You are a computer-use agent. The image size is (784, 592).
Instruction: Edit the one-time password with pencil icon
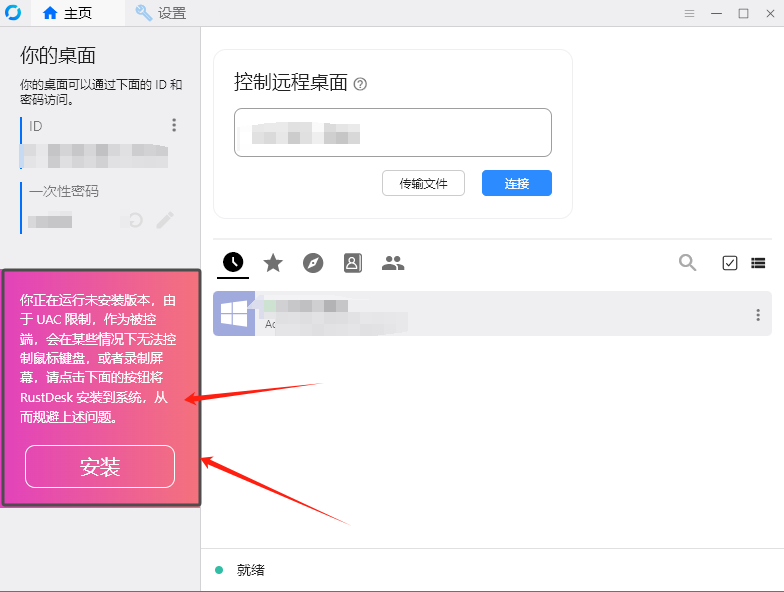coord(165,220)
